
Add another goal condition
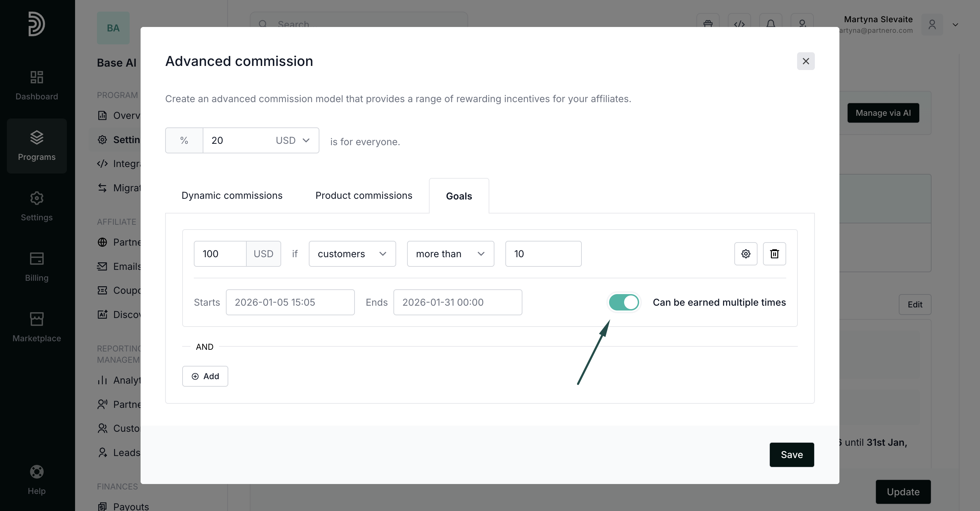pos(205,376)
